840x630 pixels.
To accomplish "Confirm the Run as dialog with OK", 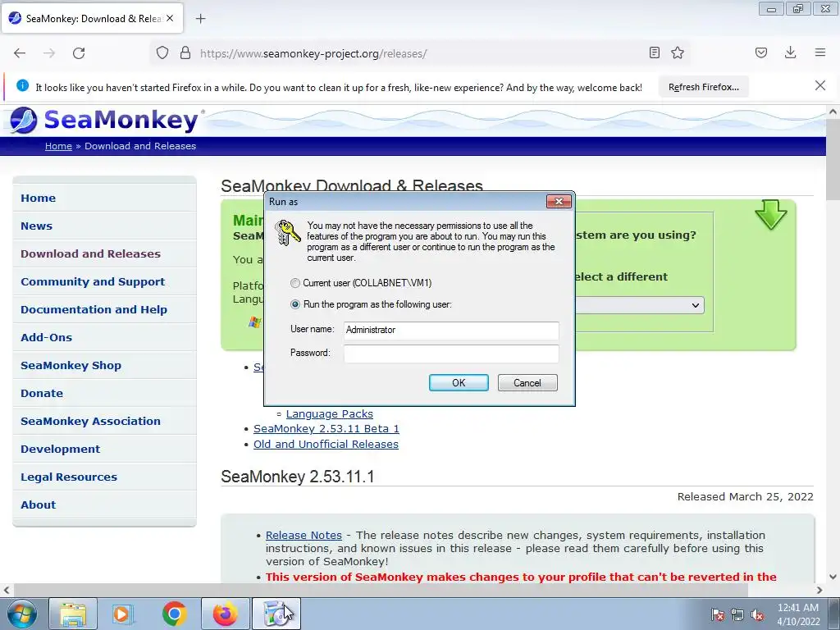I will click(459, 382).
